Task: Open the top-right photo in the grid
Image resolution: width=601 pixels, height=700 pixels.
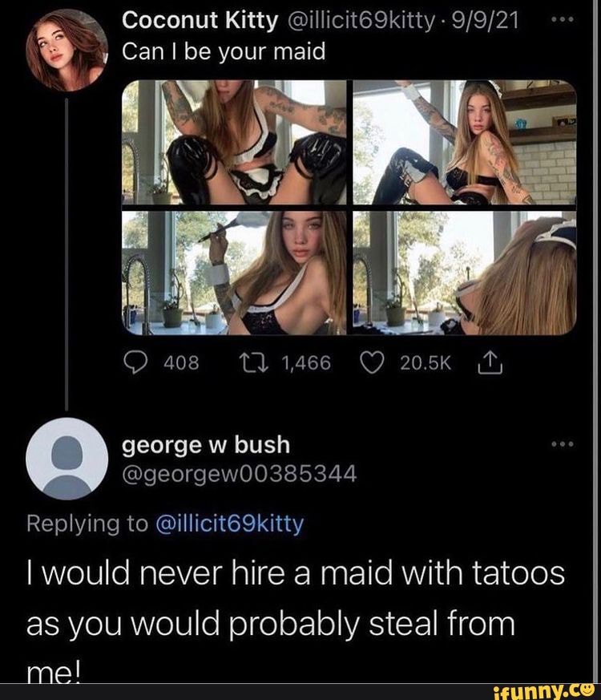Action: (465, 143)
